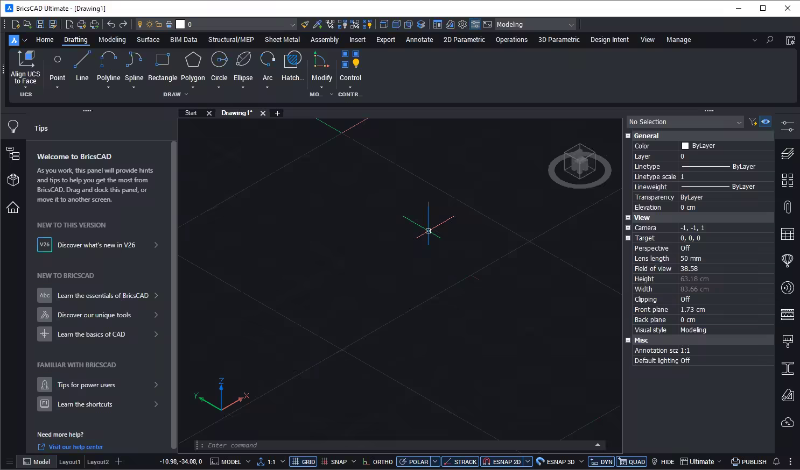
Task: Toggle GRID display in status bar
Action: [x=303, y=462]
